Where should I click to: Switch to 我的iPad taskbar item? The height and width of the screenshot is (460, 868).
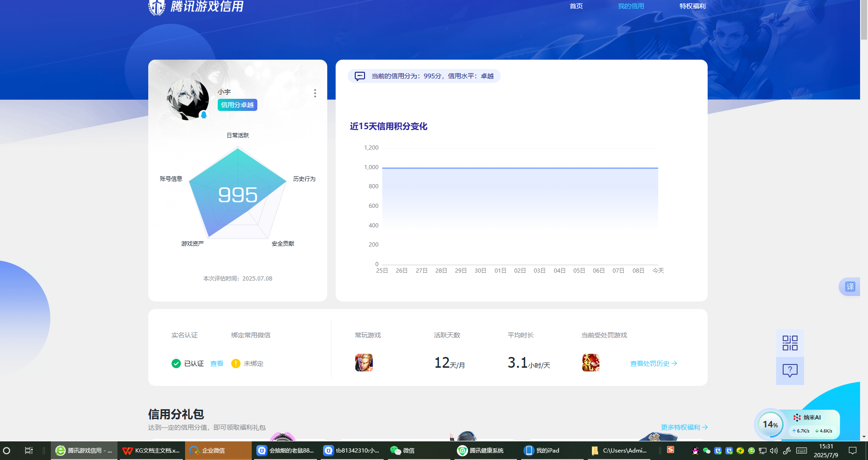[x=552, y=451]
